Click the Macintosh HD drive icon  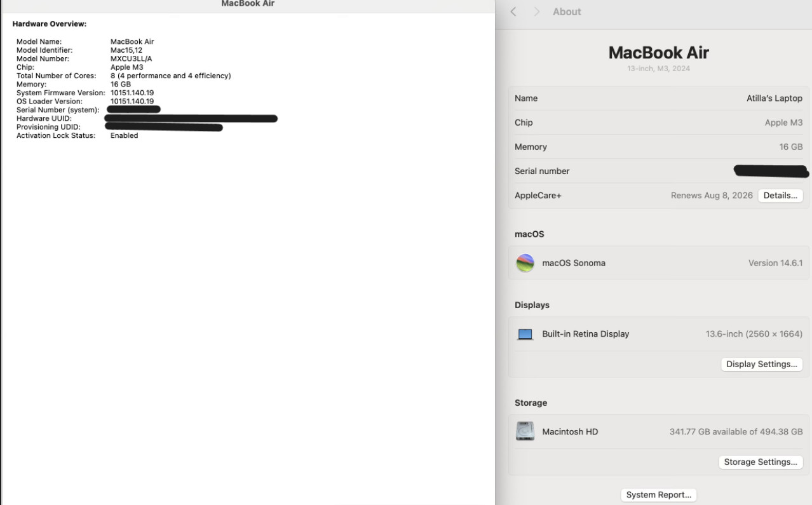(525, 431)
